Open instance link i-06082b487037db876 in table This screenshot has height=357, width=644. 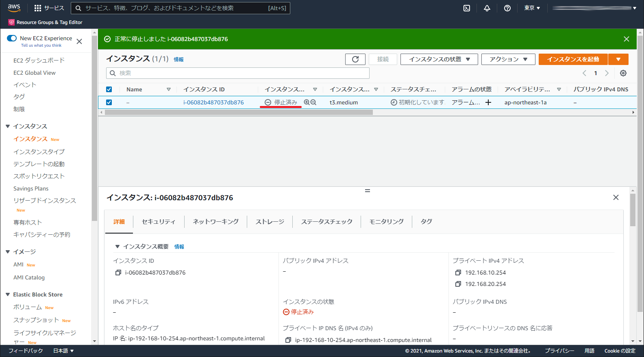coord(213,102)
